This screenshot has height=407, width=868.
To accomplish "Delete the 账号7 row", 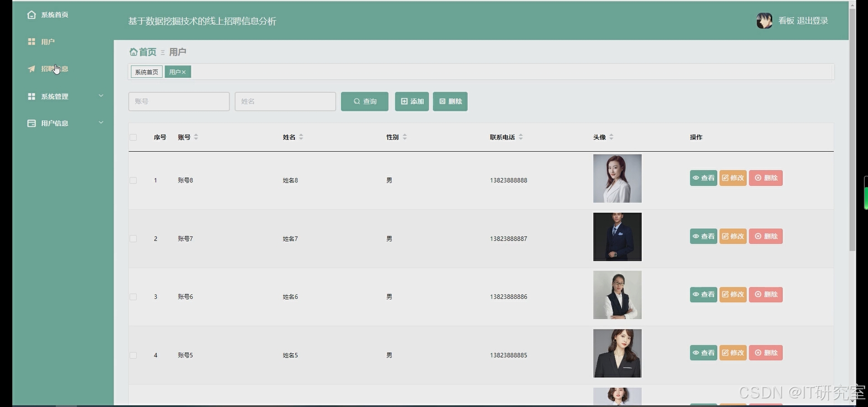I will [x=766, y=236].
